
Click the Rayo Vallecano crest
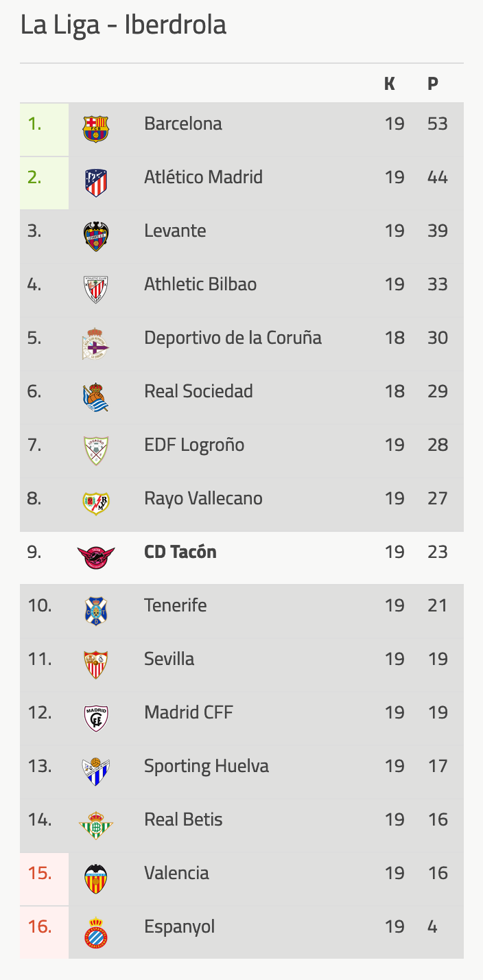pos(95,504)
